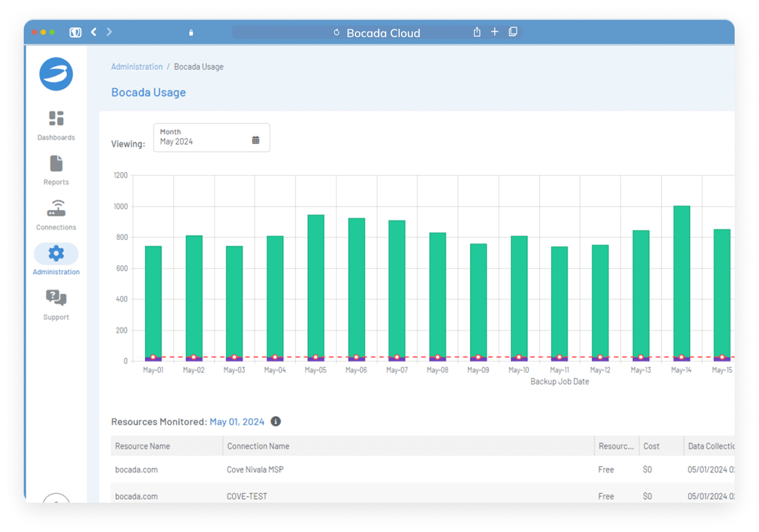Click the Safari share icon
This screenshot has width=759, height=532.
(477, 32)
